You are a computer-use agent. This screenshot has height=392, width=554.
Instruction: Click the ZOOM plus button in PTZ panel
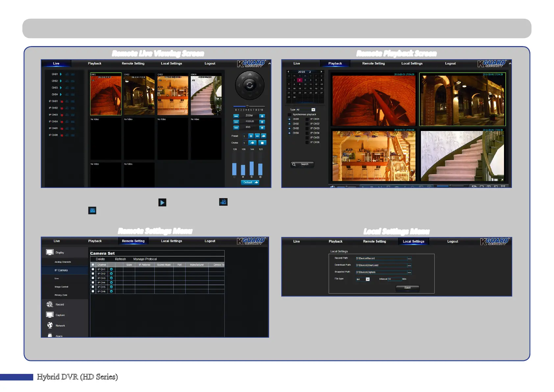click(x=262, y=116)
